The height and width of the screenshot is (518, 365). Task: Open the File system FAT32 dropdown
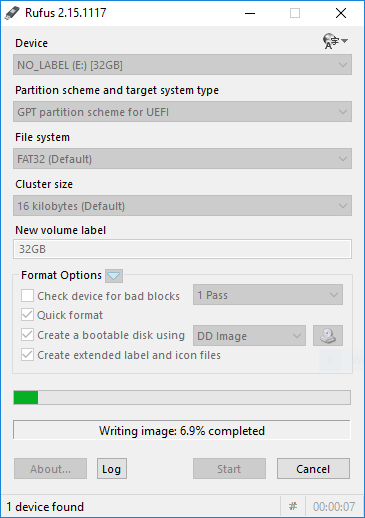(182, 159)
